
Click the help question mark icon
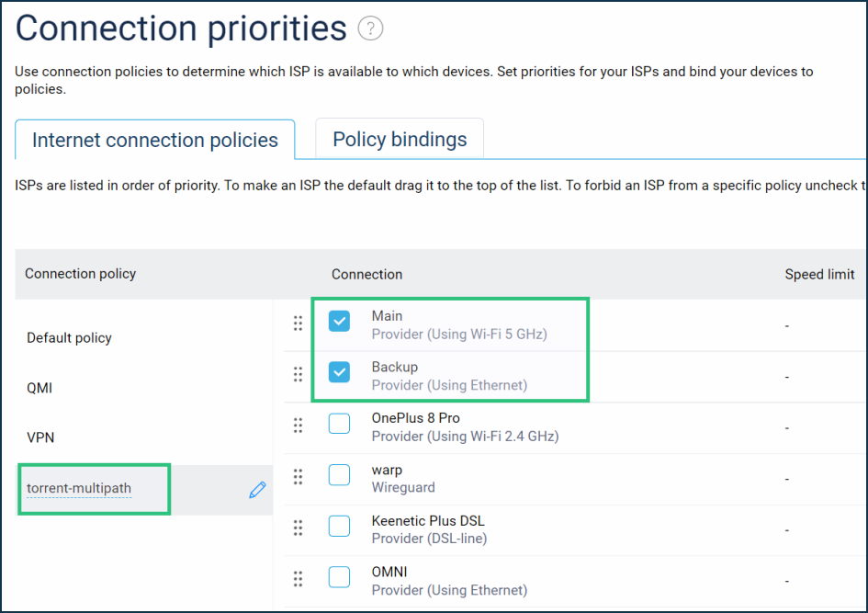370,28
